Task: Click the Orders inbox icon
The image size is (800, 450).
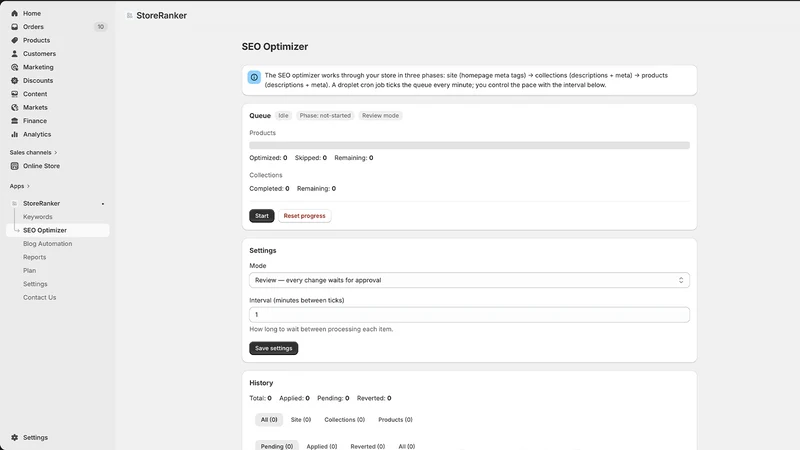Action: [x=14, y=27]
